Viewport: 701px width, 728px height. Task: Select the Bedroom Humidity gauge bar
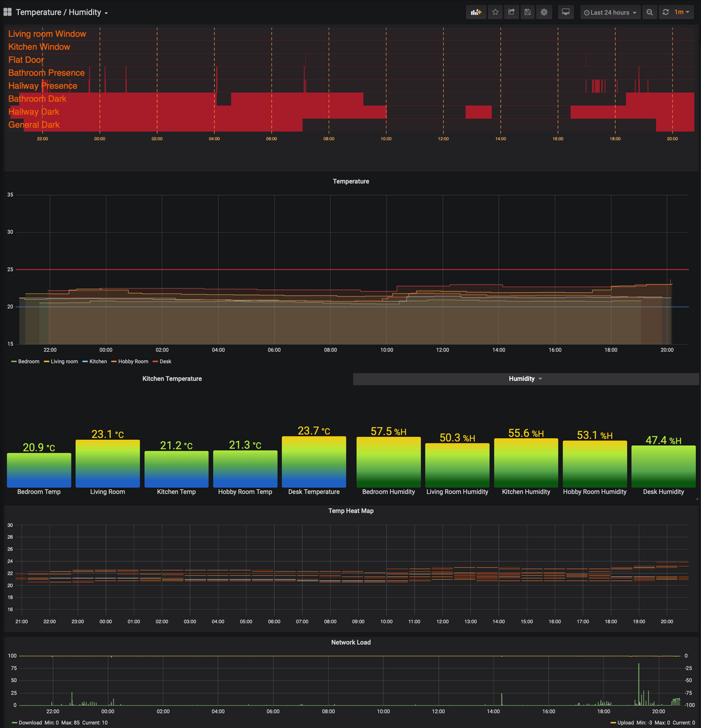388,462
